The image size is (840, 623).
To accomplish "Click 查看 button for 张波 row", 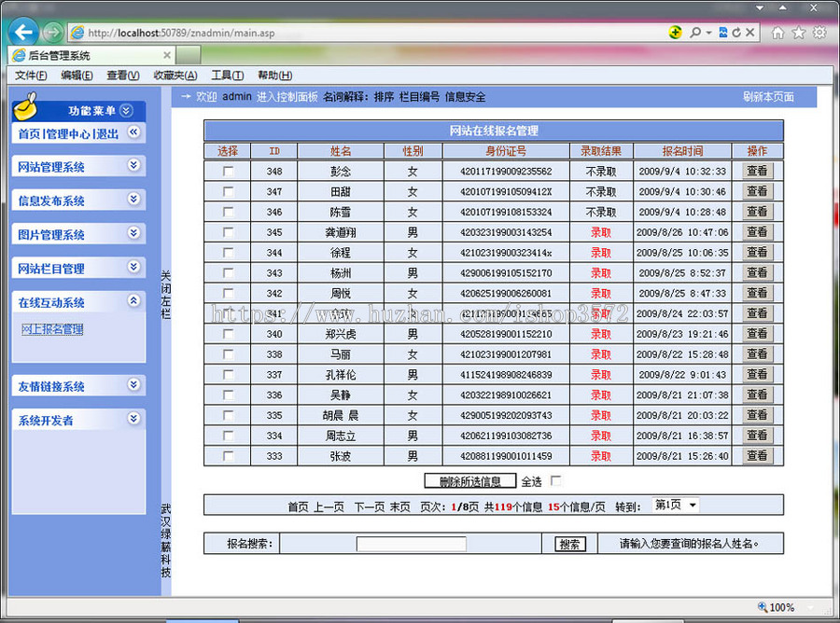I will click(758, 455).
